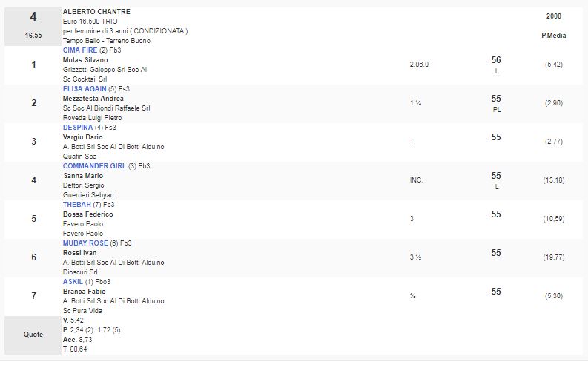Click jockey name Mulas Silvano
This screenshot has width=588, height=365.
pos(86,59)
